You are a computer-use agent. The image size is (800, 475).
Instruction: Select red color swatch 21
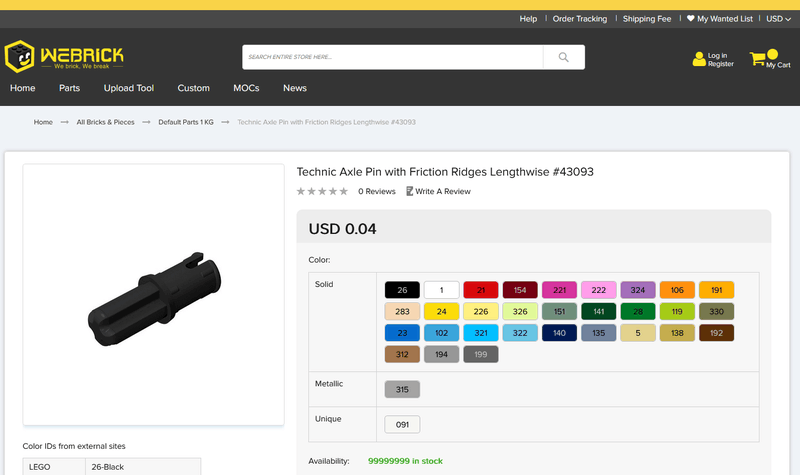[481, 290]
